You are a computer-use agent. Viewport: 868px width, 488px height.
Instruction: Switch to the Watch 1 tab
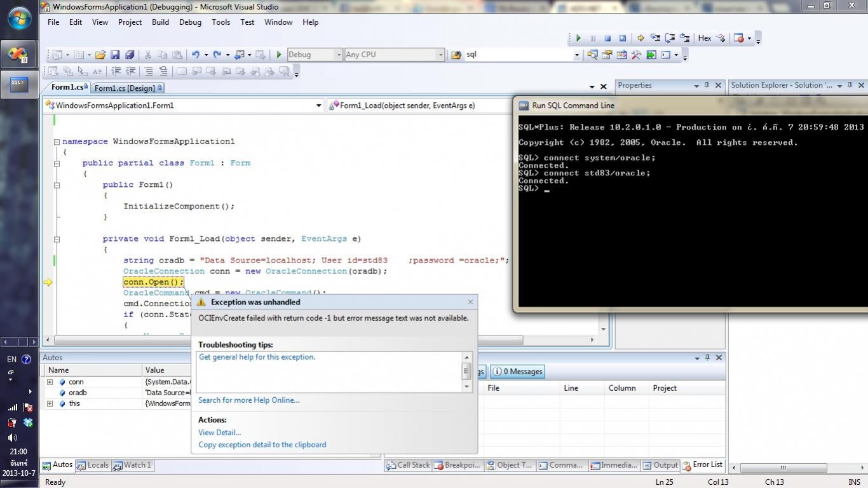click(132, 465)
